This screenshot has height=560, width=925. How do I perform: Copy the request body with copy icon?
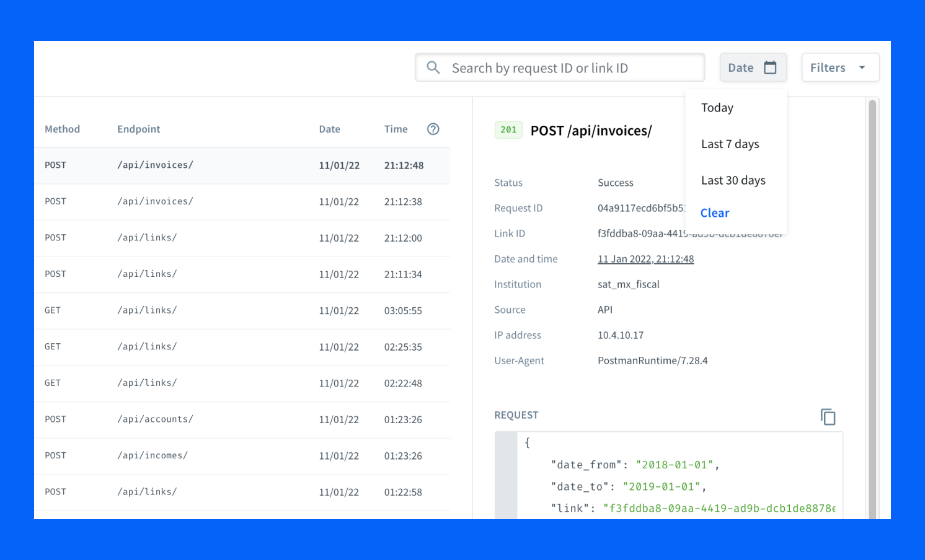pos(828,417)
